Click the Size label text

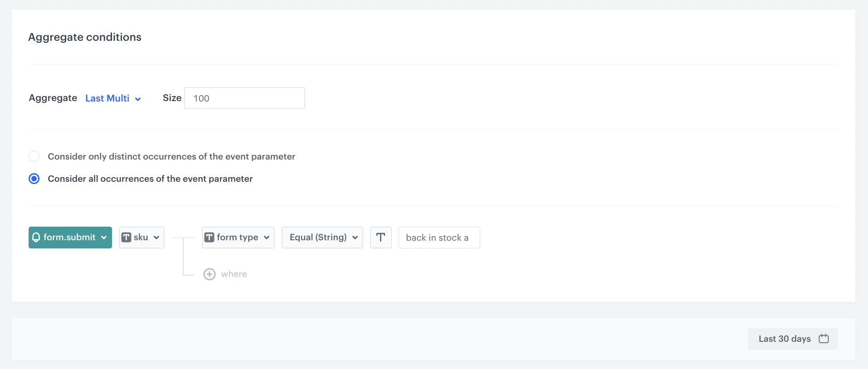click(172, 98)
